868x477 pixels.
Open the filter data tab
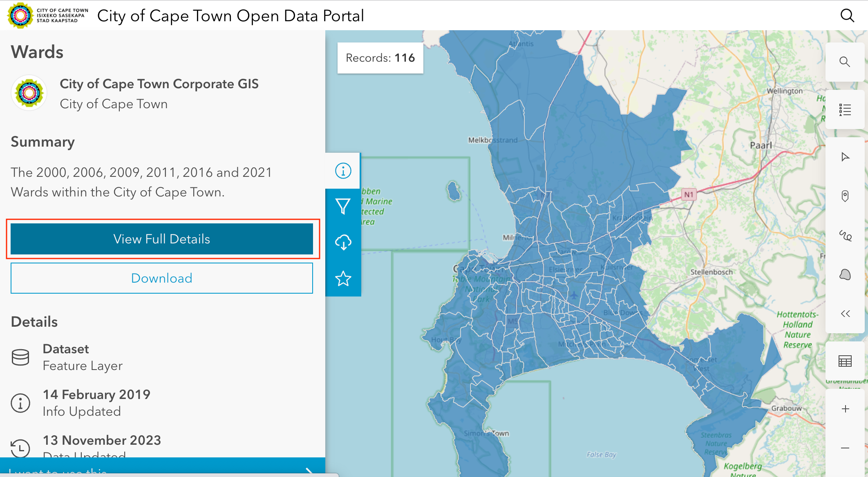click(x=343, y=207)
